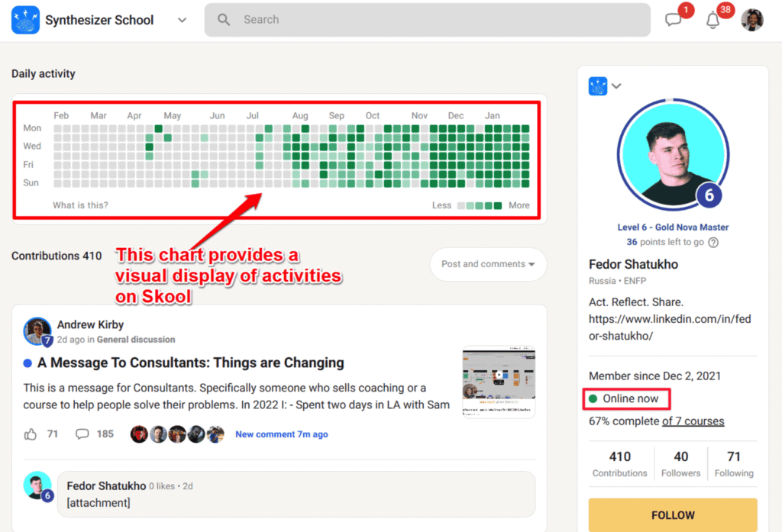Expand the Synthesizer School group switcher chevron
782x532 pixels.
coord(182,20)
